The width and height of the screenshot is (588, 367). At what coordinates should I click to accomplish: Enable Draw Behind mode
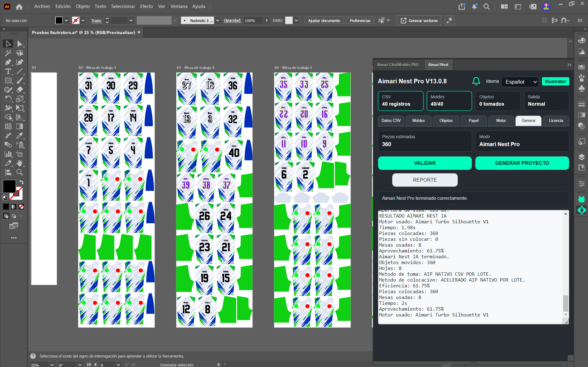click(x=13, y=216)
